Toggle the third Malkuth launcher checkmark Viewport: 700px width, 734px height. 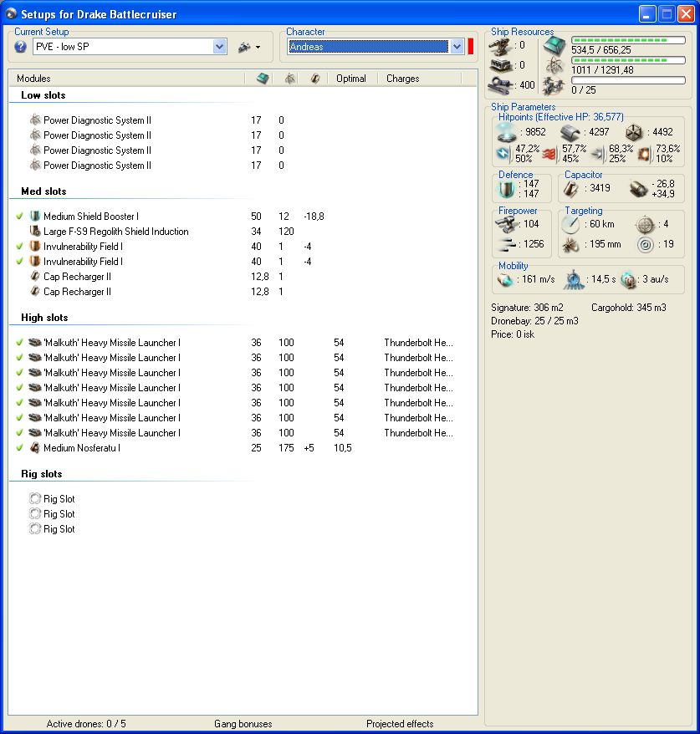(x=20, y=373)
